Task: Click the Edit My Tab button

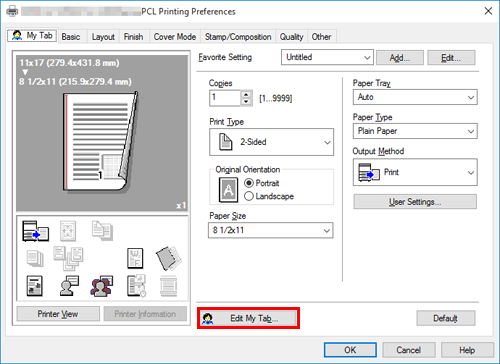Action: click(x=248, y=318)
